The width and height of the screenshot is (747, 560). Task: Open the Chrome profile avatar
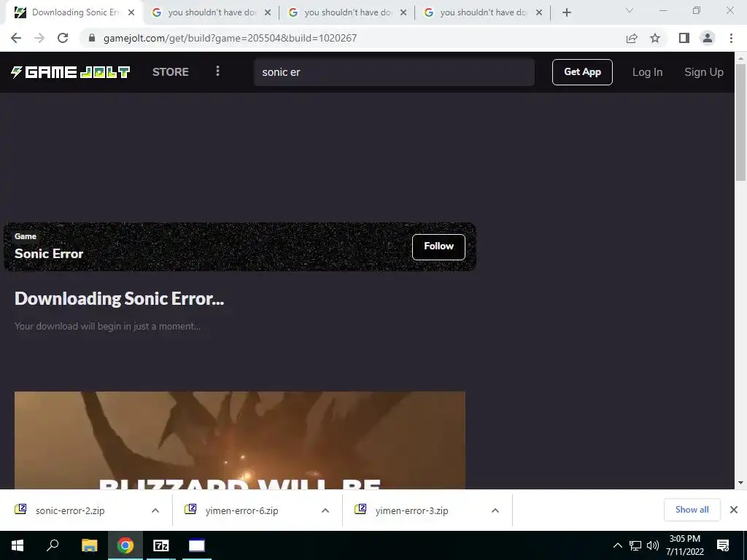pyautogui.click(x=708, y=38)
